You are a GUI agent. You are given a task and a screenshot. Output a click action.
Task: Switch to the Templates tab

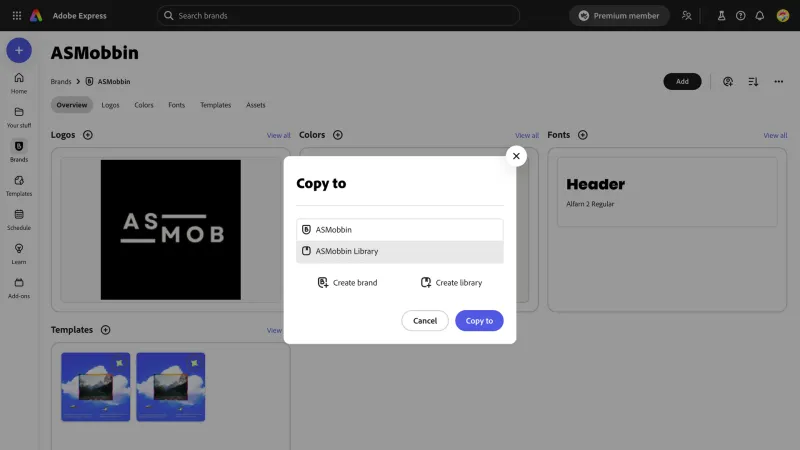click(x=215, y=105)
